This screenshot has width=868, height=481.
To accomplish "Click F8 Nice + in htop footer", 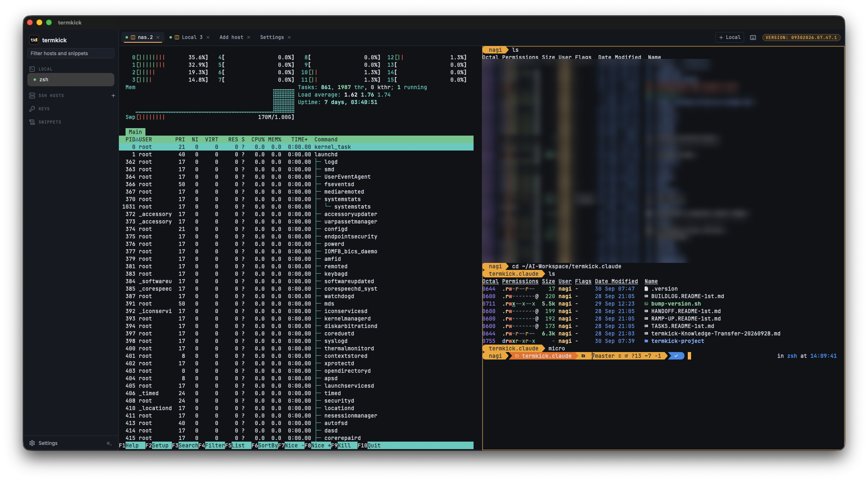I will click(318, 445).
